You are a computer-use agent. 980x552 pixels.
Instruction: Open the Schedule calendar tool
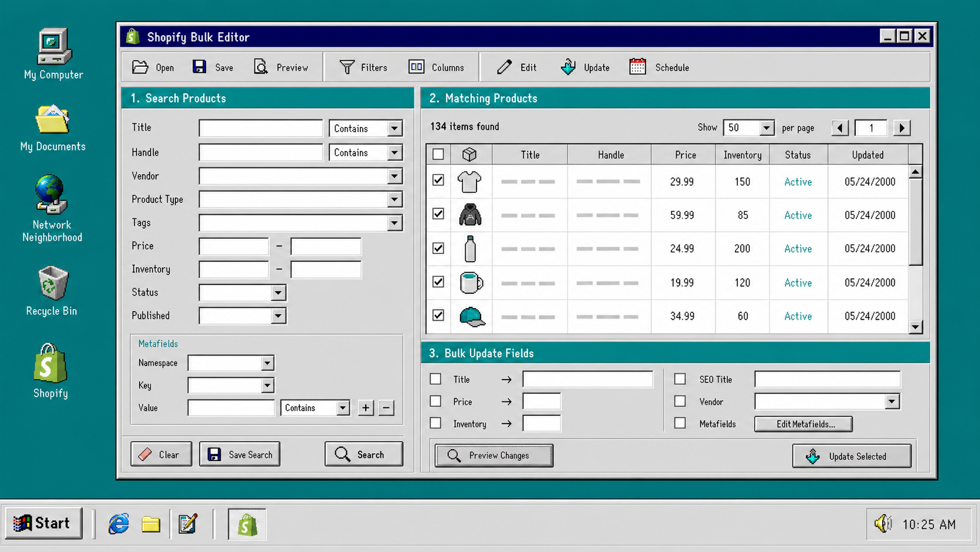(x=659, y=67)
